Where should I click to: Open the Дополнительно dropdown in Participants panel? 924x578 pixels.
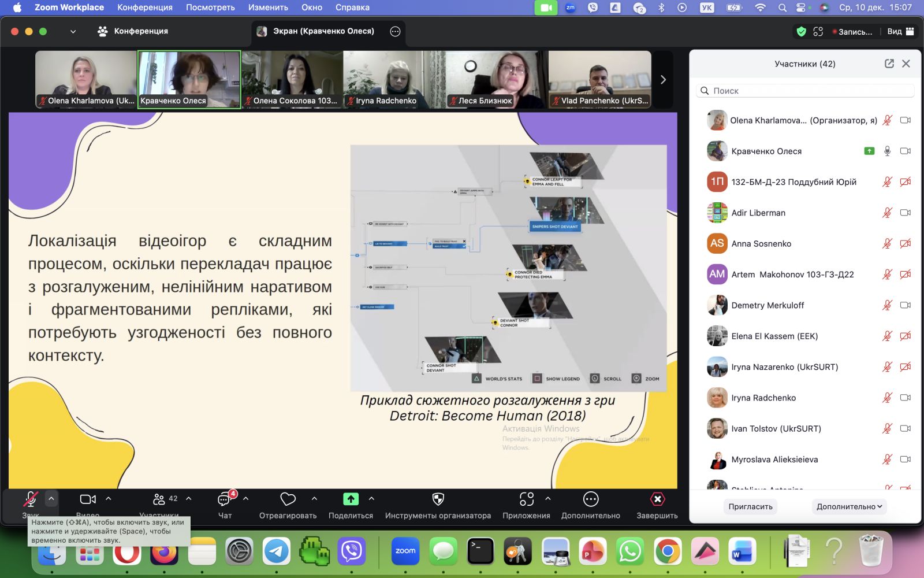[849, 506]
